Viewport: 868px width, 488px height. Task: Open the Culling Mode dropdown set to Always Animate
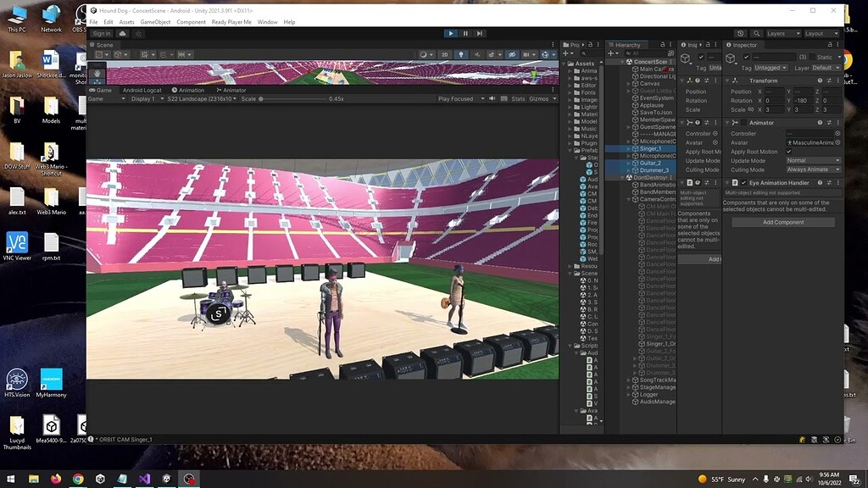click(813, 169)
